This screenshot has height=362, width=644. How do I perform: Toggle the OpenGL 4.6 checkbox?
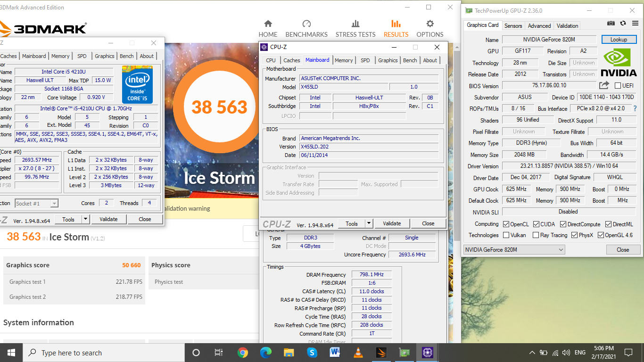tap(601, 235)
